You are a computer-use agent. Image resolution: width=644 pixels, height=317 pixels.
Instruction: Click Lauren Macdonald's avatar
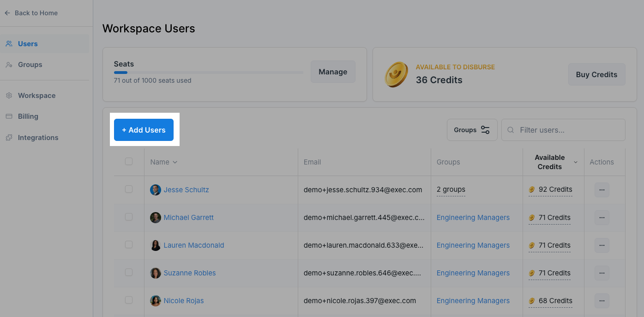(x=156, y=245)
